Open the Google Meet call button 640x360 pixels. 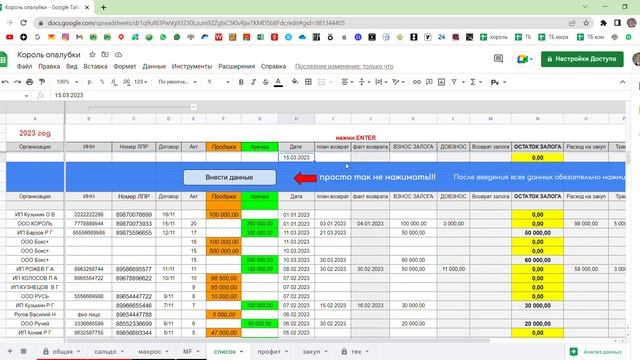click(x=524, y=59)
